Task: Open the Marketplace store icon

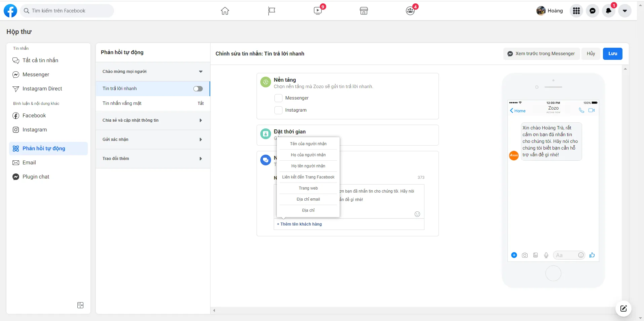Action: (x=364, y=11)
